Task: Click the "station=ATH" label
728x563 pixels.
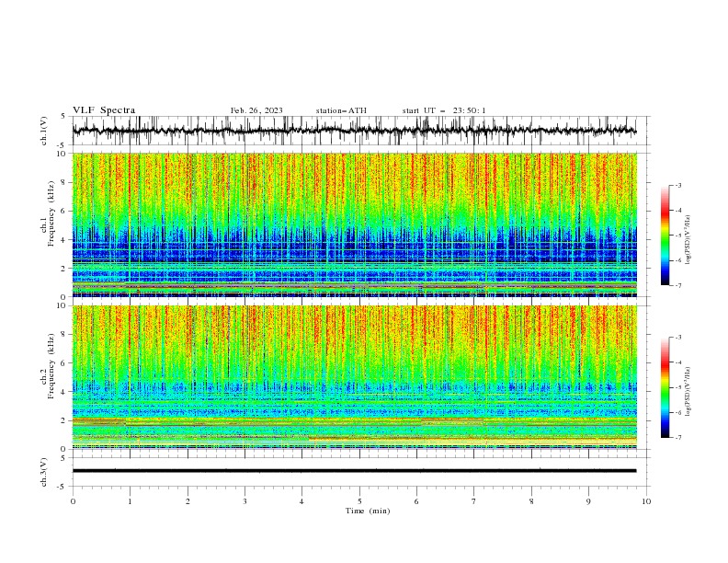Action: [341, 110]
